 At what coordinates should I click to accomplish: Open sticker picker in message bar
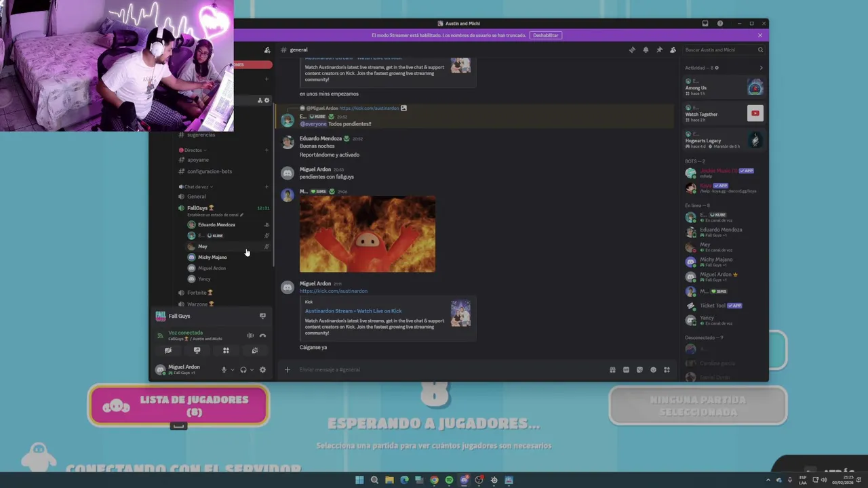(639, 369)
